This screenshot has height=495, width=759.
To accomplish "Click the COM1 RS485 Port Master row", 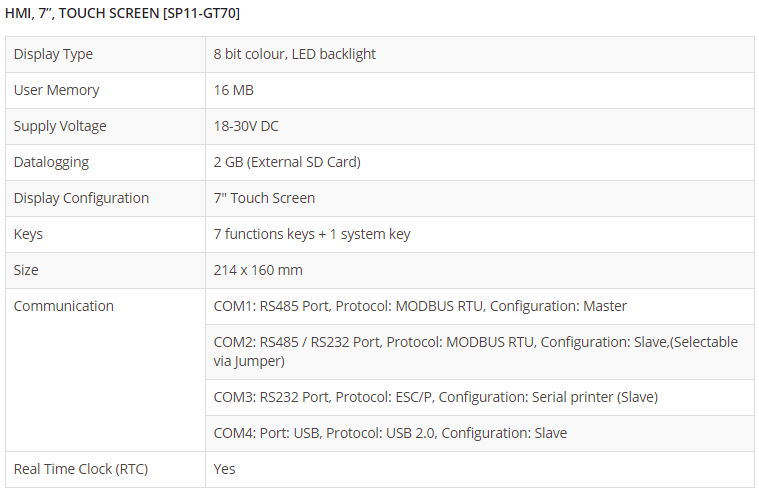I will click(x=420, y=306).
